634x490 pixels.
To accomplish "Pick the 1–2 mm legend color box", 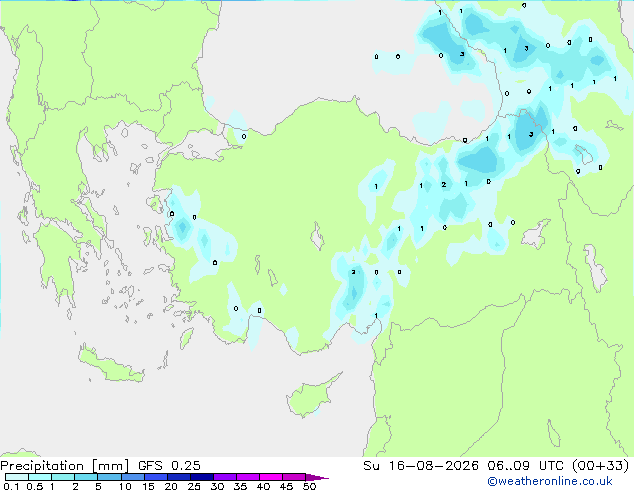I will 63,477.
